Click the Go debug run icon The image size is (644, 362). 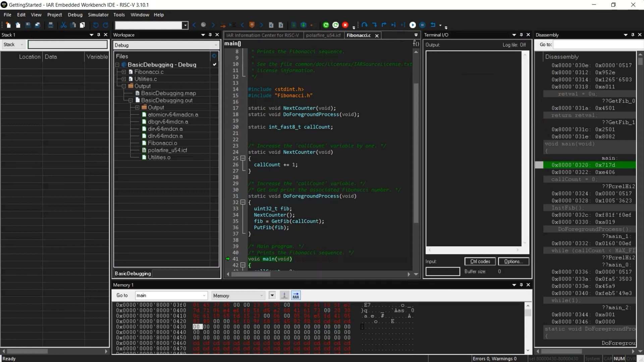tap(413, 25)
